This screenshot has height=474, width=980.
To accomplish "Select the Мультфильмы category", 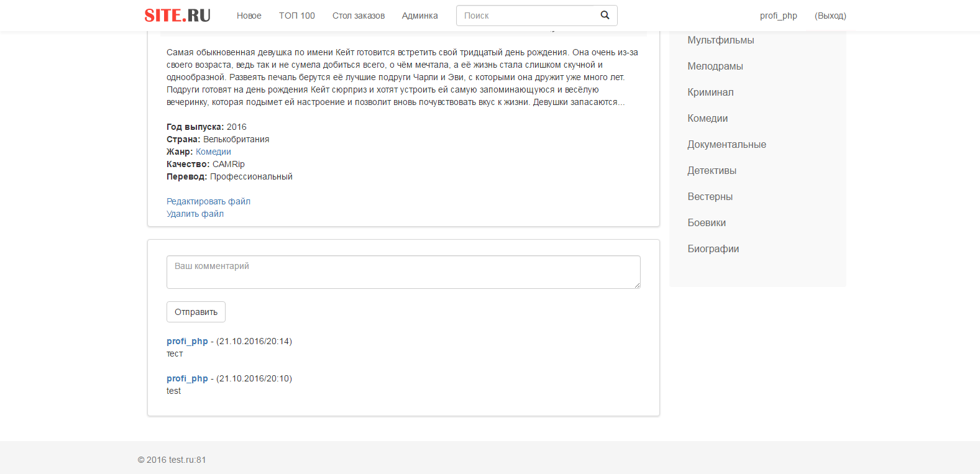I will point(721,40).
